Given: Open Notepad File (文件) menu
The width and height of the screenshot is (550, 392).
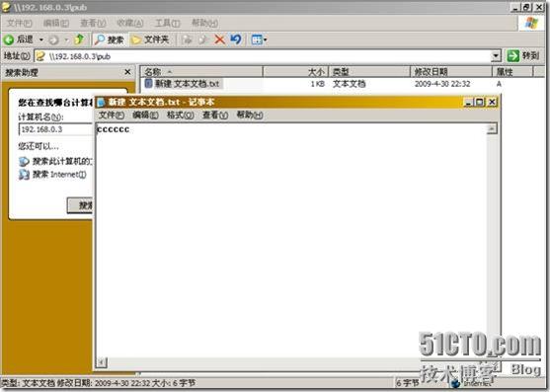Looking at the screenshot, I should [x=112, y=115].
